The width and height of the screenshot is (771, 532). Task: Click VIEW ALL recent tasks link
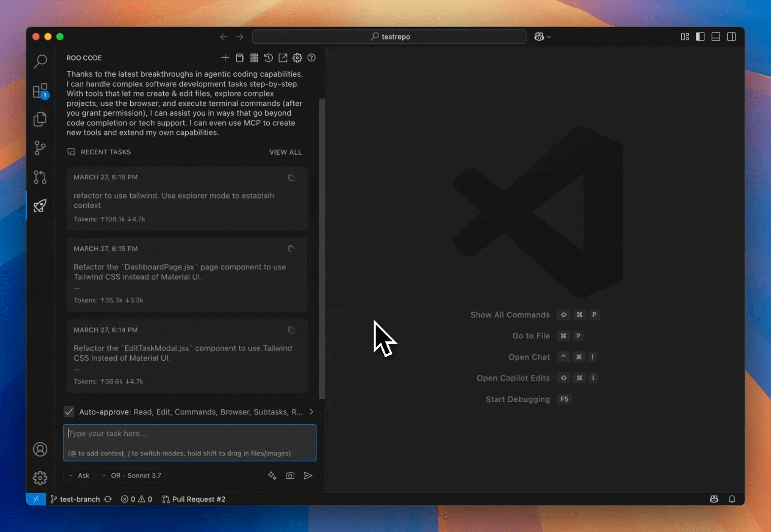click(285, 152)
